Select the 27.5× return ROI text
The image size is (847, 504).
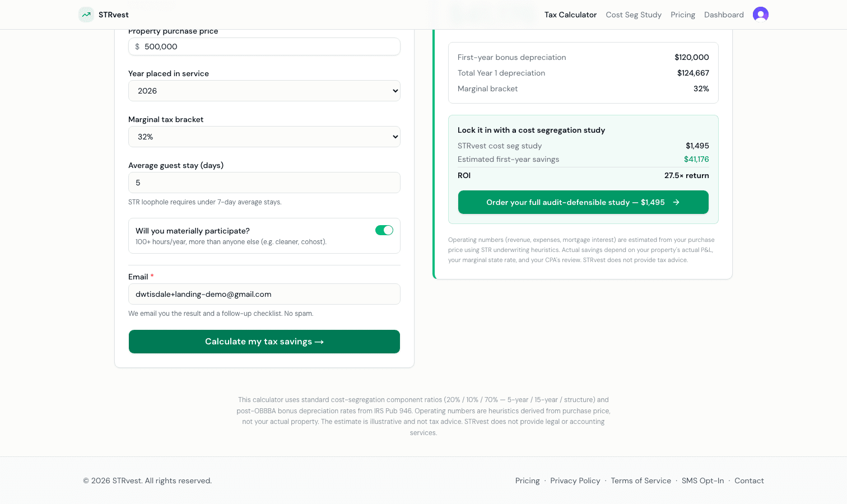pyautogui.click(x=687, y=175)
